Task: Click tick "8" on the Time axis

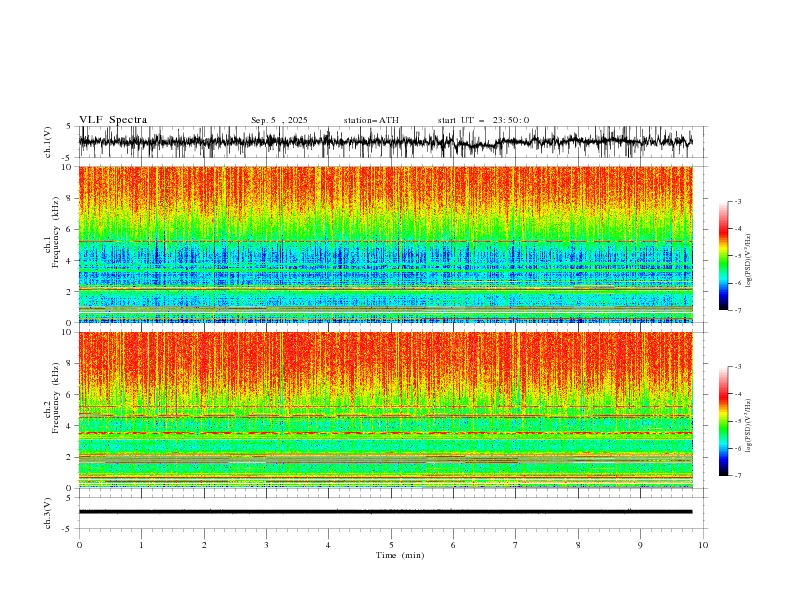Action: 578,545
